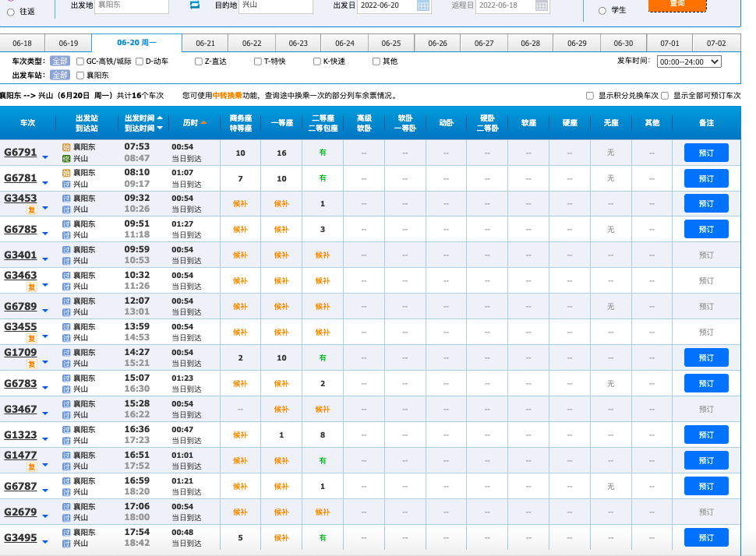Enable 显示全部可预订车次 checkbox
The image size is (756, 556).
tap(665, 96)
